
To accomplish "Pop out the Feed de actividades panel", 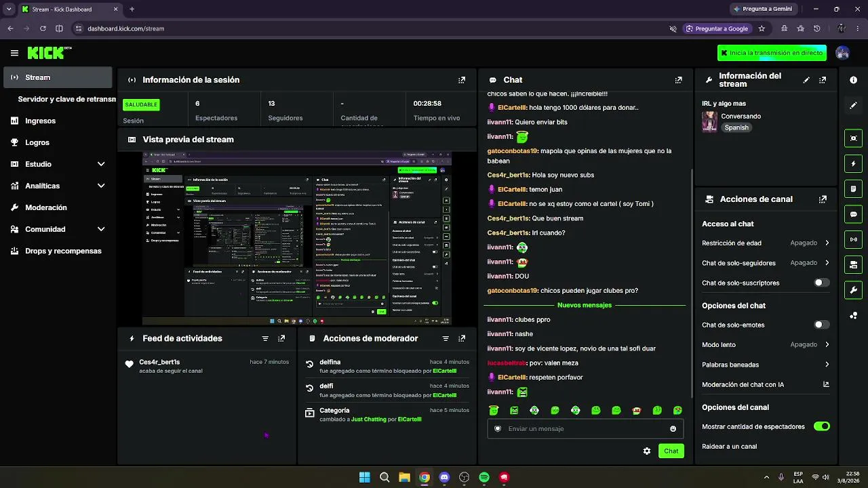I will pyautogui.click(x=281, y=338).
